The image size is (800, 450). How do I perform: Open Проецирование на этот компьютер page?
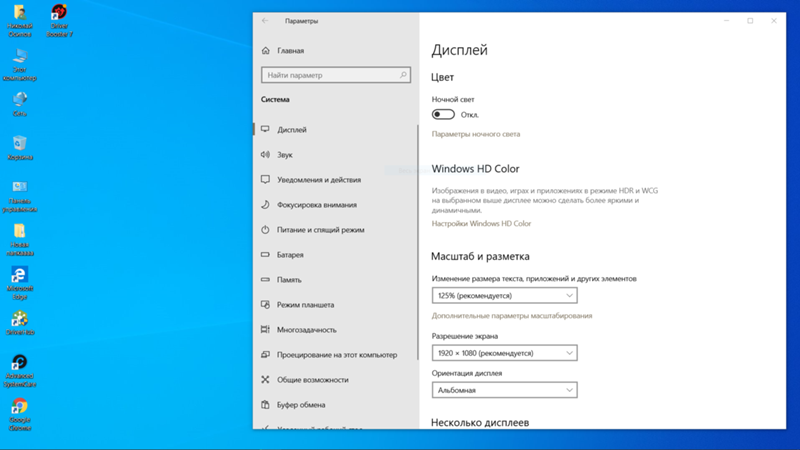pyautogui.click(x=336, y=355)
